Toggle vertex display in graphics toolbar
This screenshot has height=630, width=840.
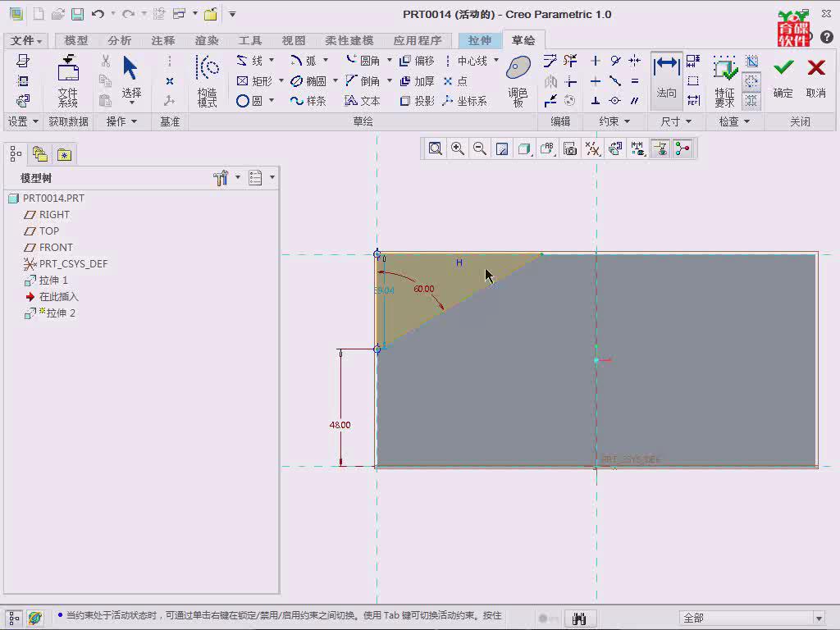(x=682, y=148)
